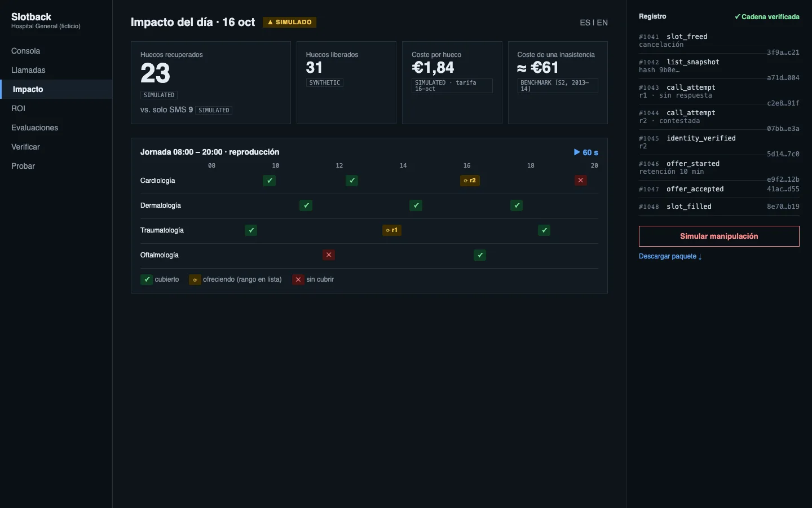Click Dermatología's covered slot between 14 and 16

click(x=416, y=205)
